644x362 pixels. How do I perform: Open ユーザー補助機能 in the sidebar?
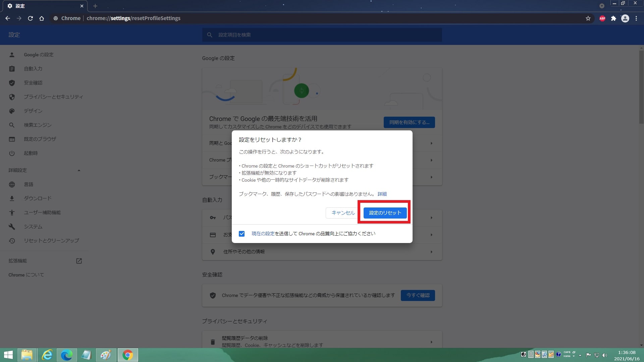pos(42,213)
